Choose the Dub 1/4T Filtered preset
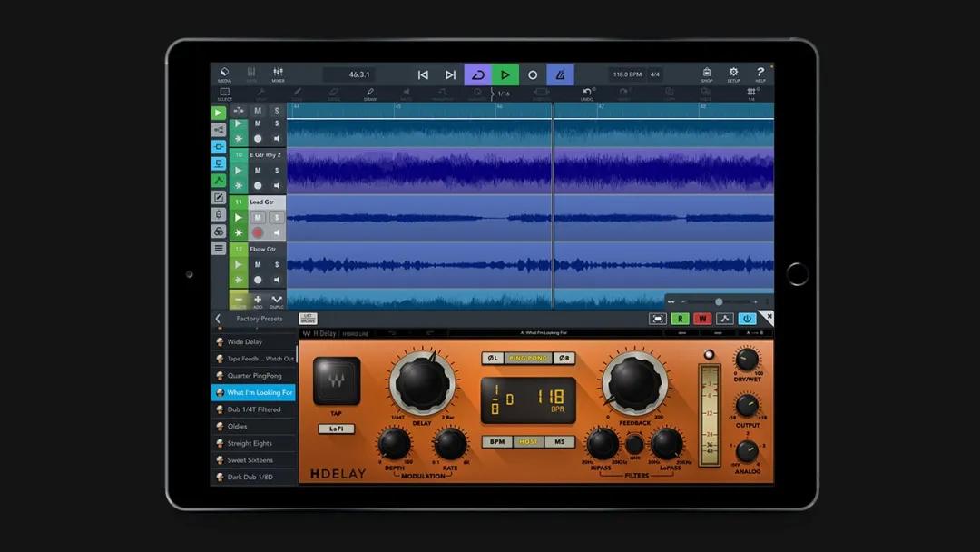The image size is (980, 552). pyautogui.click(x=254, y=409)
